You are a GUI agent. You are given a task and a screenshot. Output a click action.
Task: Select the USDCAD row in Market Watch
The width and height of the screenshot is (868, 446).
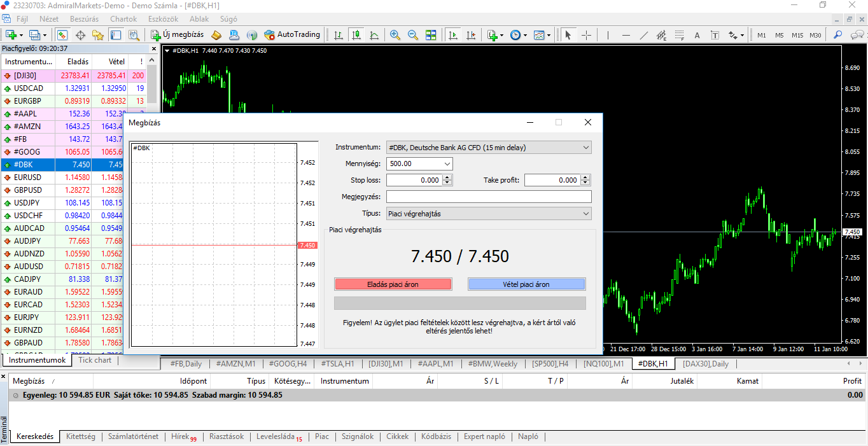tap(74, 88)
